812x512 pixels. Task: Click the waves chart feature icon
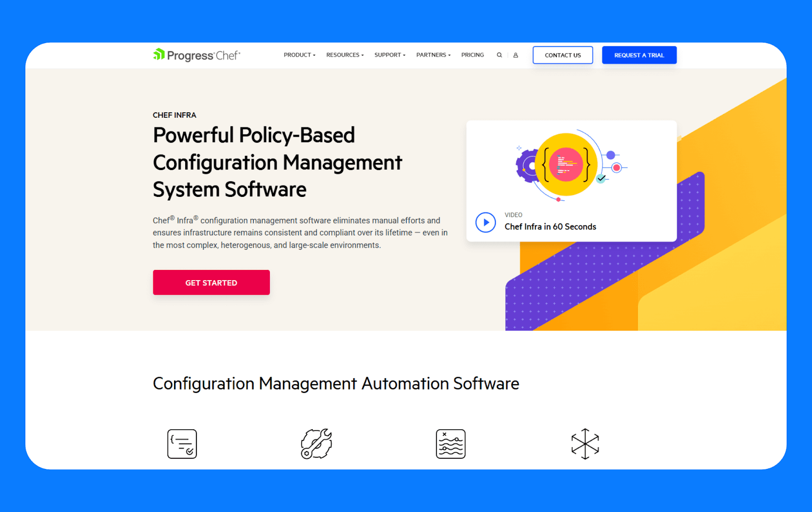click(451, 444)
